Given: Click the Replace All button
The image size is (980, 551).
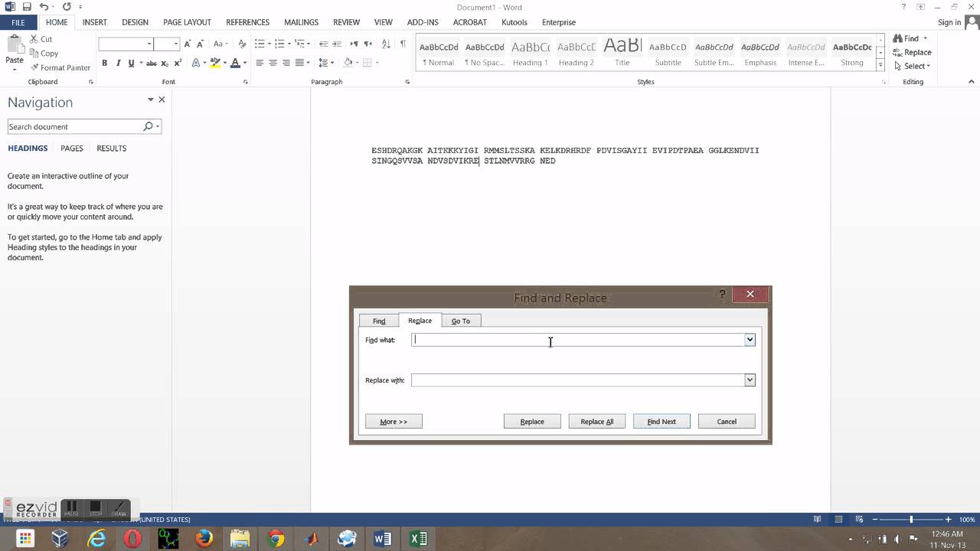Looking at the screenshot, I should click(x=597, y=422).
